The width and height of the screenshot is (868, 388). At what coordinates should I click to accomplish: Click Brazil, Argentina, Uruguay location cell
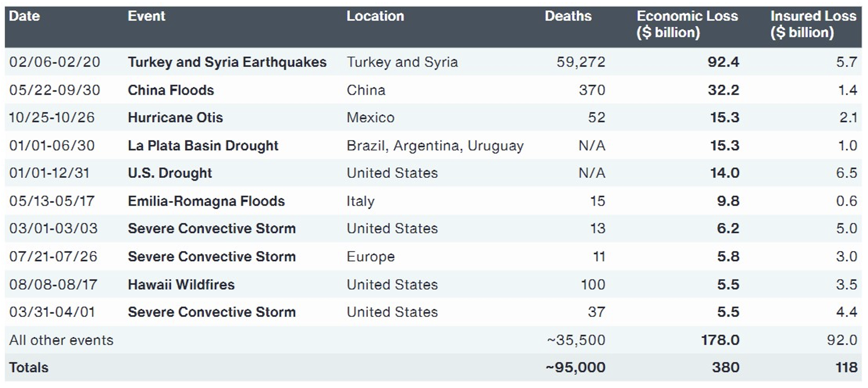click(x=435, y=146)
